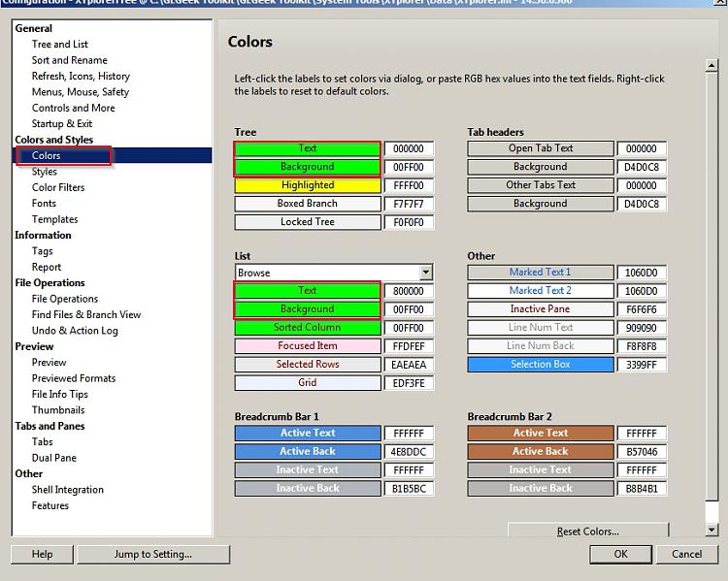This screenshot has width=728, height=581.
Task: Click the Line Num Back color label
Action: click(541, 345)
